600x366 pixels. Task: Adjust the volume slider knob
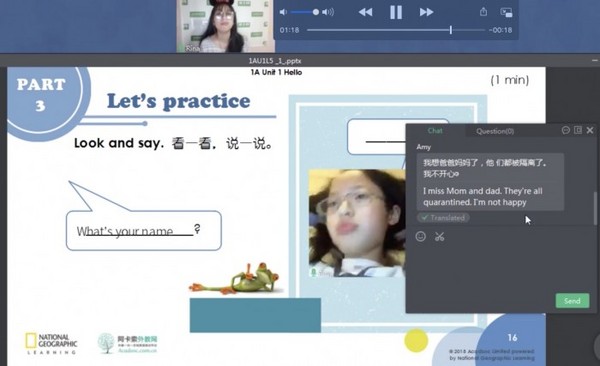pos(316,12)
